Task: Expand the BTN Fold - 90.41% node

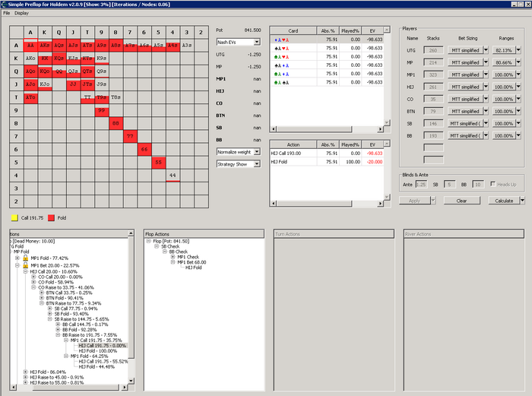Action: click(x=41, y=298)
